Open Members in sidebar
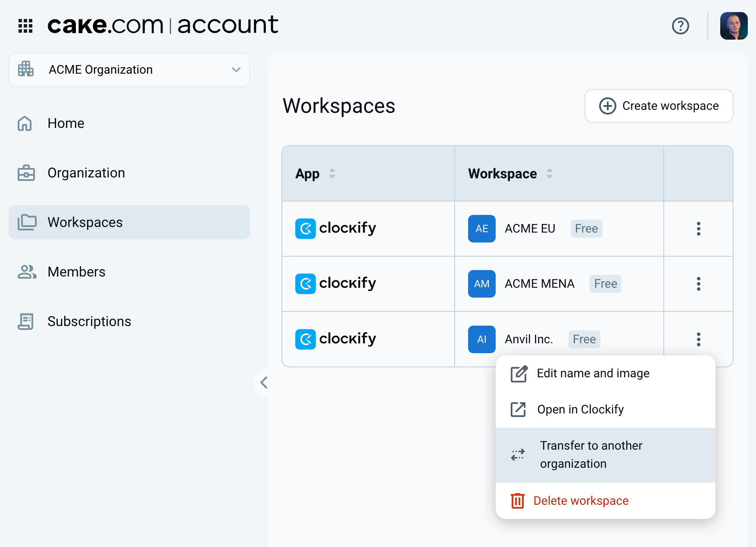Screen dimensions: 756x547 [129, 272]
